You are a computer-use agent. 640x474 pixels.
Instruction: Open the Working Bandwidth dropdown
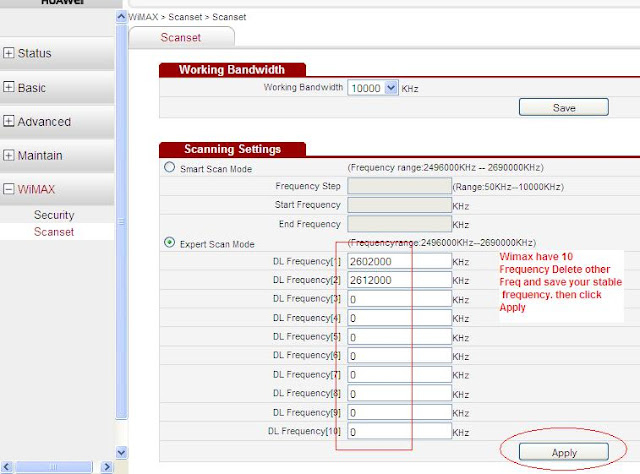[x=373, y=88]
